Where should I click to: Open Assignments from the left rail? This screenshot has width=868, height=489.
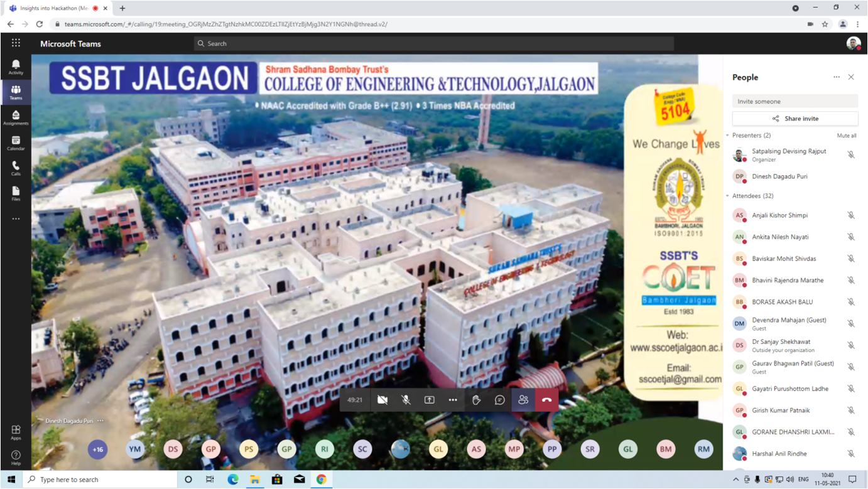click(x=16, y=118)
